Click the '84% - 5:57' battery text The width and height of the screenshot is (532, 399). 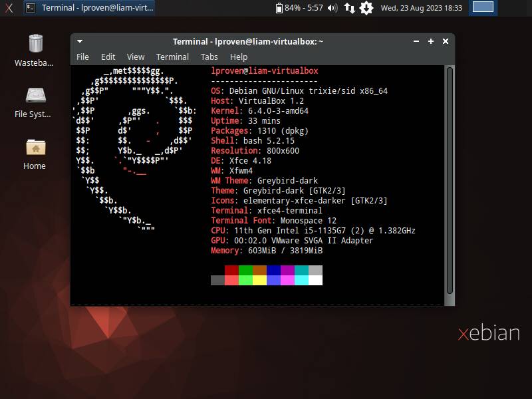pyautogui.click(x=304, y=8)
